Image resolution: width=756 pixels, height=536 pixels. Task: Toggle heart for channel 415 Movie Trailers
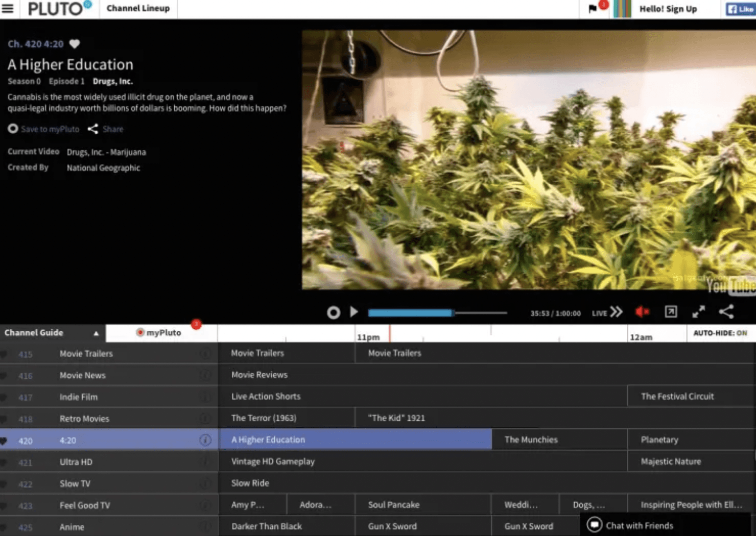[4, 354]
